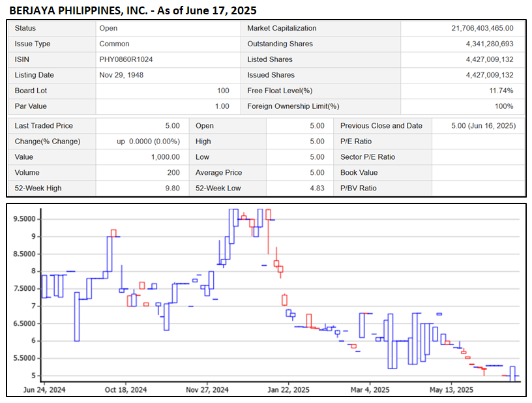Select previous close '5.00 (Jun 16, 2025)'
Image resolution: width=532 pixels, height=403 pixels.
pos(483,126)
